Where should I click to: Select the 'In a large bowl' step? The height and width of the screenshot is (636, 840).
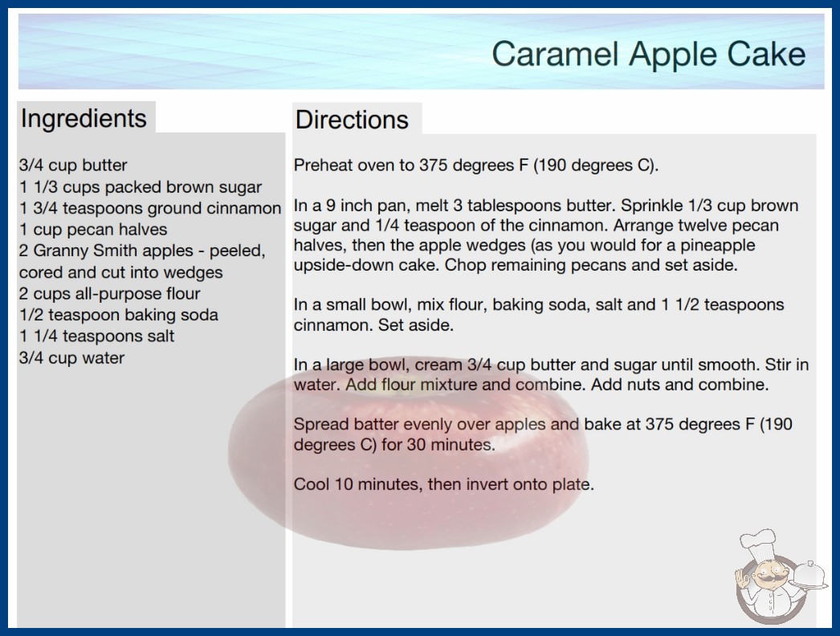point(551,374)
